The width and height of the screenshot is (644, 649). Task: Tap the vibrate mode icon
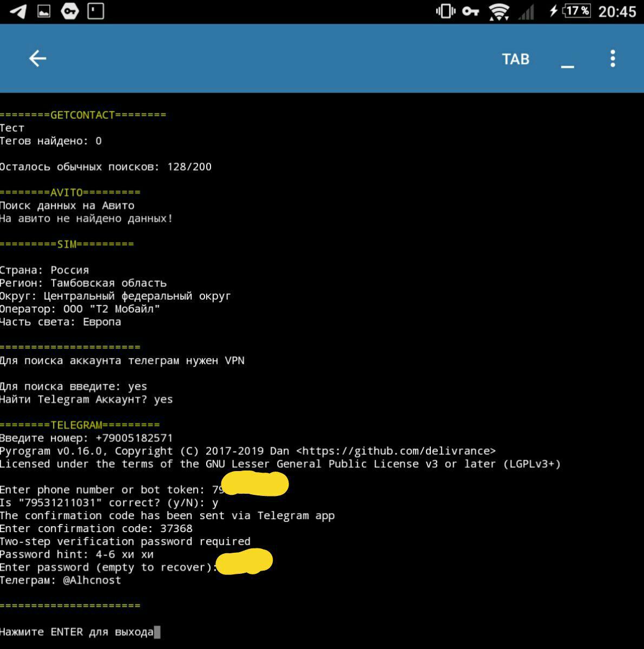(445, 11)
